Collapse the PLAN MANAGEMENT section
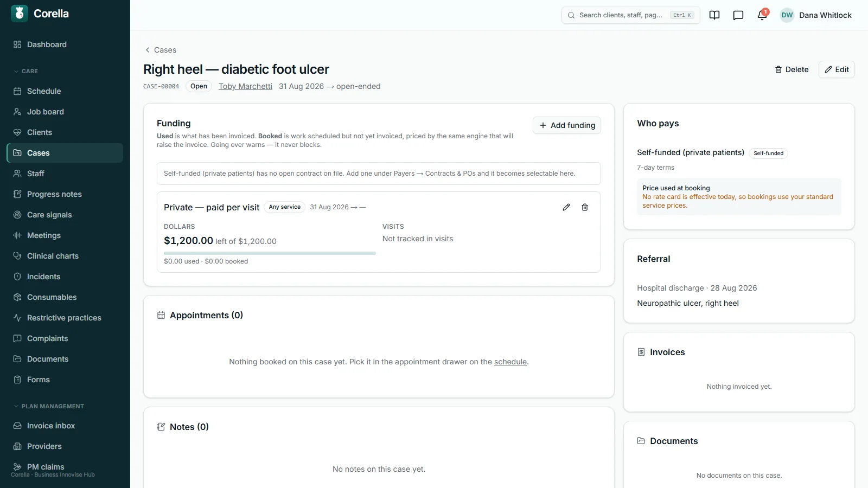 coord(49,406)
